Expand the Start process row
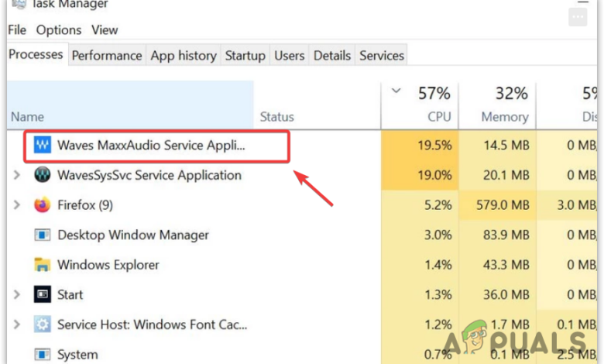The height and width of the screenshot is (364, 604). click(x=16, y=294)
